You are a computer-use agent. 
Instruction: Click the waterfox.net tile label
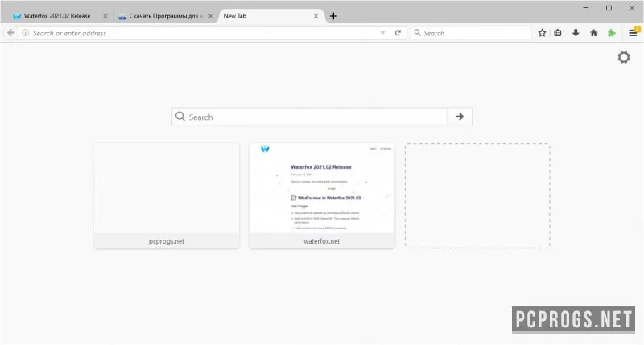coord(321,241)
